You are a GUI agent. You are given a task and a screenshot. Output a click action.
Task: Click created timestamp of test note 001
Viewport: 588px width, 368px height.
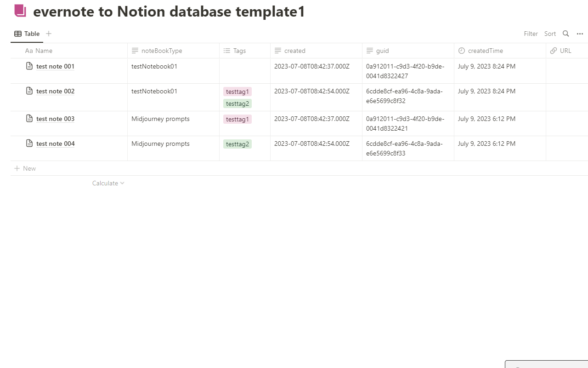point(312,66)
